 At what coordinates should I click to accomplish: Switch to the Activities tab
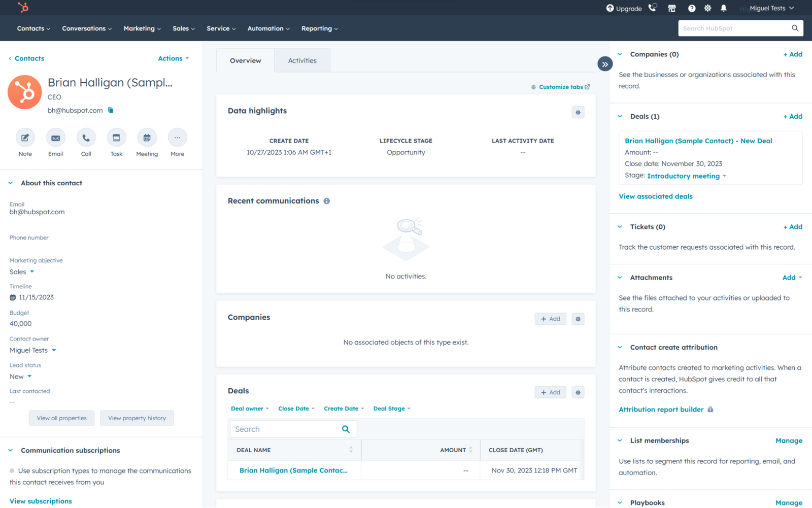(x=302, y=60)
